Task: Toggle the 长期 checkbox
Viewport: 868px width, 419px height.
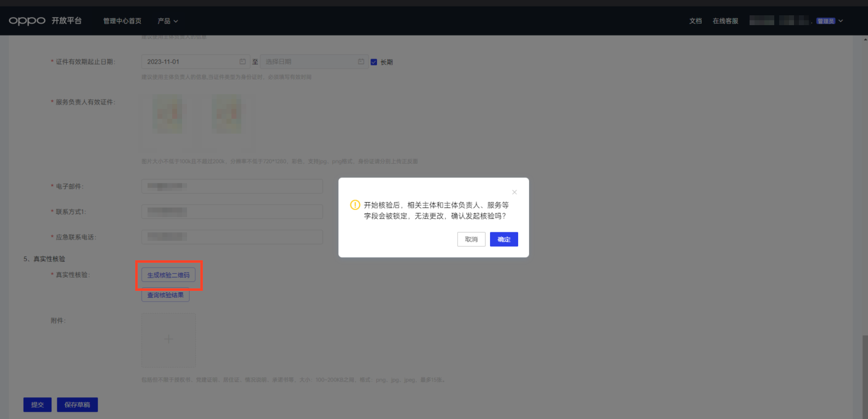Action: click(374, 62)
